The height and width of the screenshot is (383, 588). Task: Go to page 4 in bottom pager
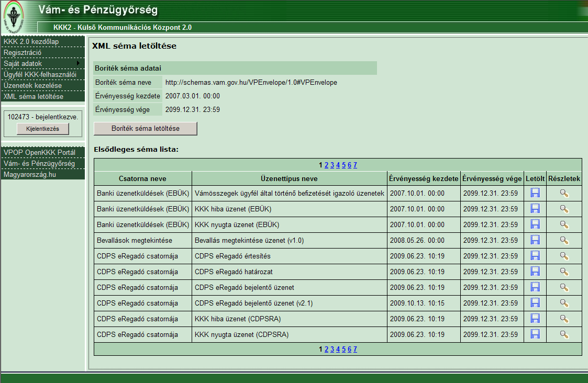coord(338,350)
